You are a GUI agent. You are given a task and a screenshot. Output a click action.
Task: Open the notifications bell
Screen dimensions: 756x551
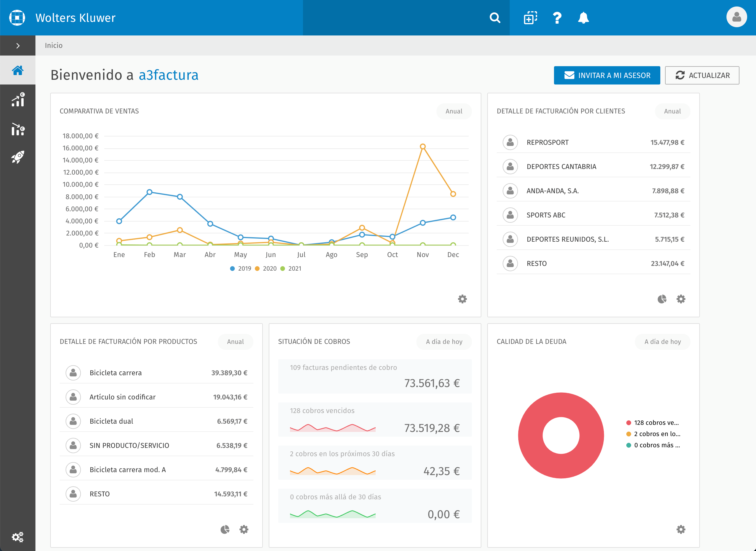pyautogui.click(x=583, y=18)
